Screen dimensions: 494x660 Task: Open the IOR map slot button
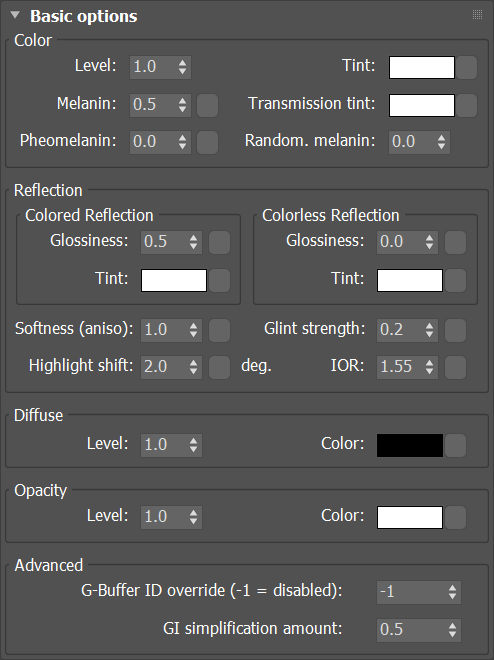click(x=456, y=367)
